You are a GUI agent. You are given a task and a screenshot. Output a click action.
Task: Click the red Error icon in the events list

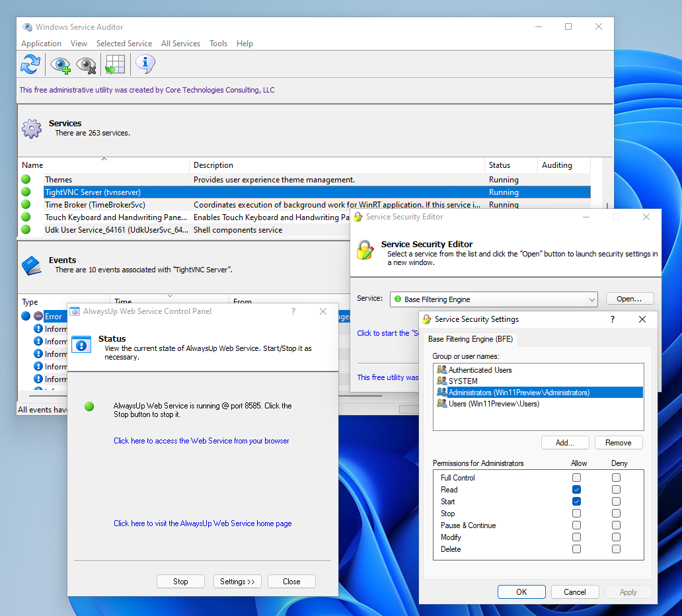38,317
